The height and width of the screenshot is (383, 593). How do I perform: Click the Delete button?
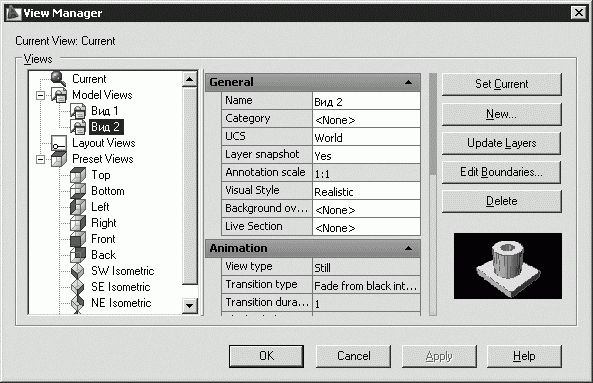(x=501, y=201)
